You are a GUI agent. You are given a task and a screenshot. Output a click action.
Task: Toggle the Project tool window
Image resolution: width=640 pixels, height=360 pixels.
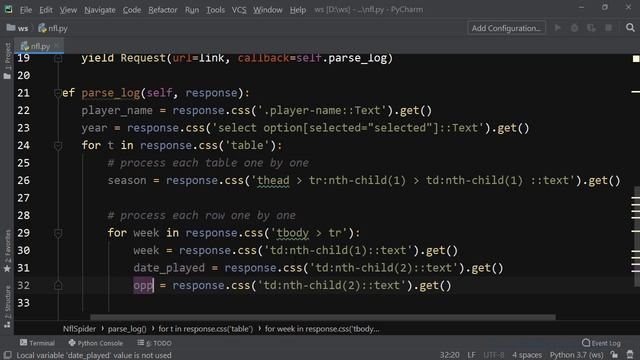pyautogui.click(x=7, y=61)
